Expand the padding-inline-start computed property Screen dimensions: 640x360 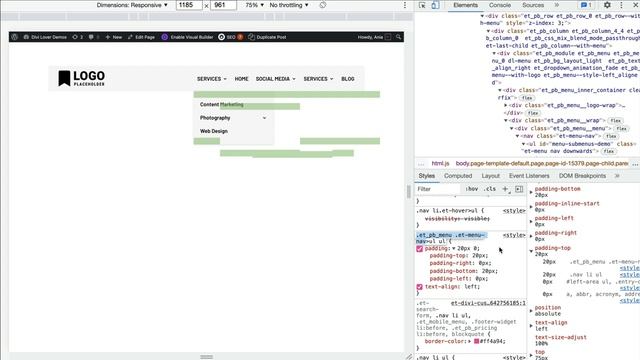point(531,207)
